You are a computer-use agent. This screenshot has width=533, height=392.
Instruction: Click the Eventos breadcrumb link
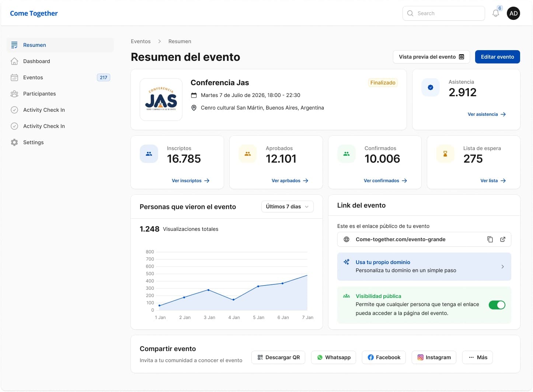(x=141, y=41)
